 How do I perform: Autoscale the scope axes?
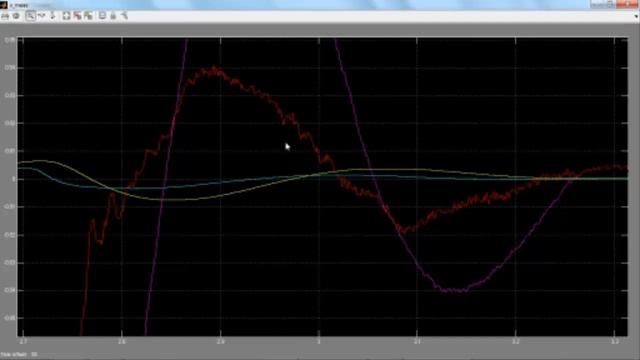click(x=66, y=16)
